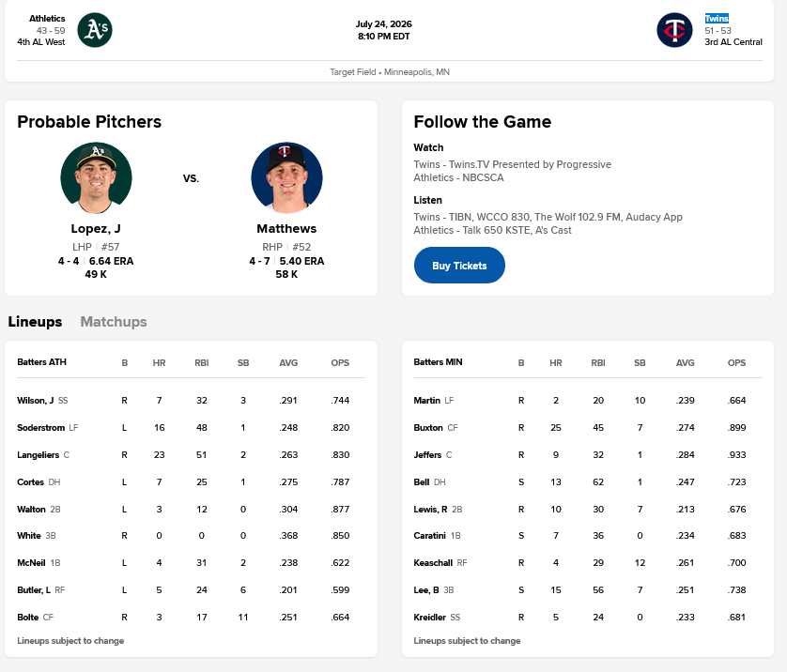Open the Athletics team name link
787x672 pixels.
tap(47, 19)
